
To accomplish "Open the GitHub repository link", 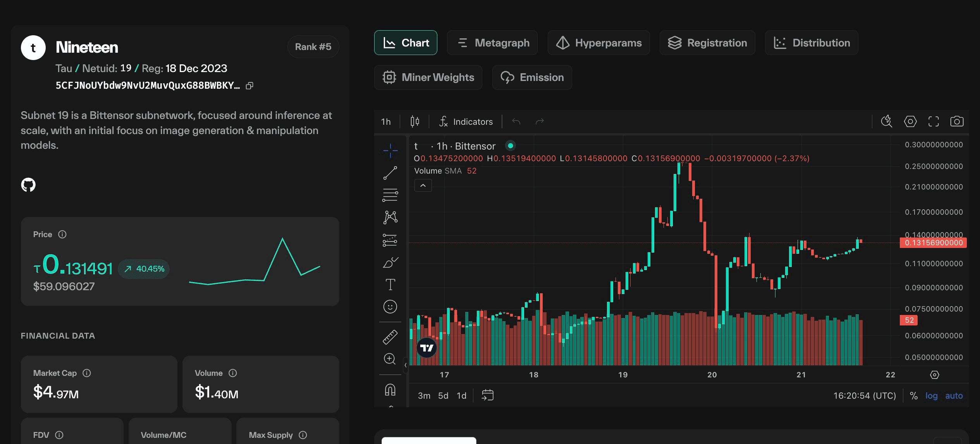I will click(28, 185).
